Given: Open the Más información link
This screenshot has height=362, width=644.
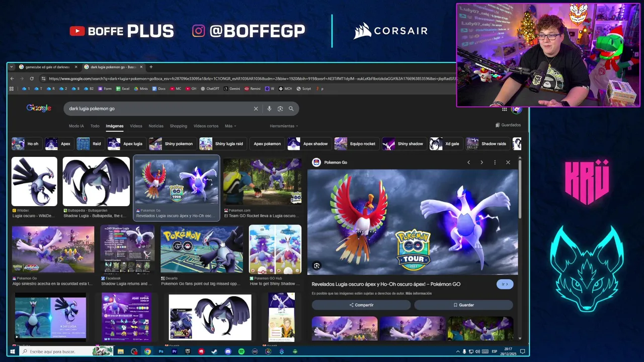Looking at the screenshot, I should [x=419, y=293].
